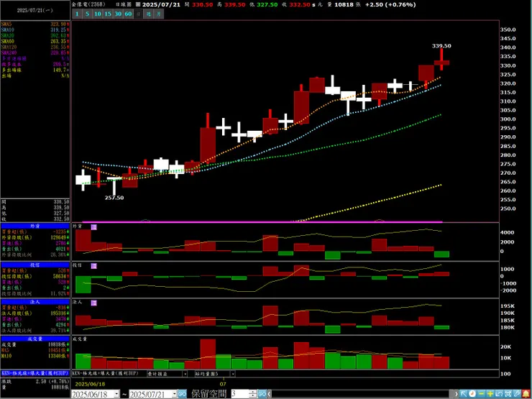Click the KEN strategy label under the chart

104,373
